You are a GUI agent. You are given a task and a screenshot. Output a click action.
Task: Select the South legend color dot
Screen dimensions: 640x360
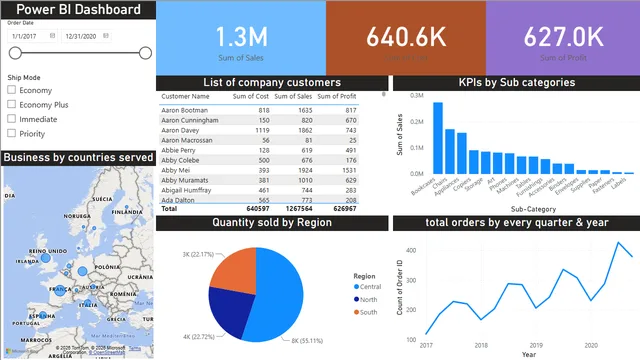356,312
